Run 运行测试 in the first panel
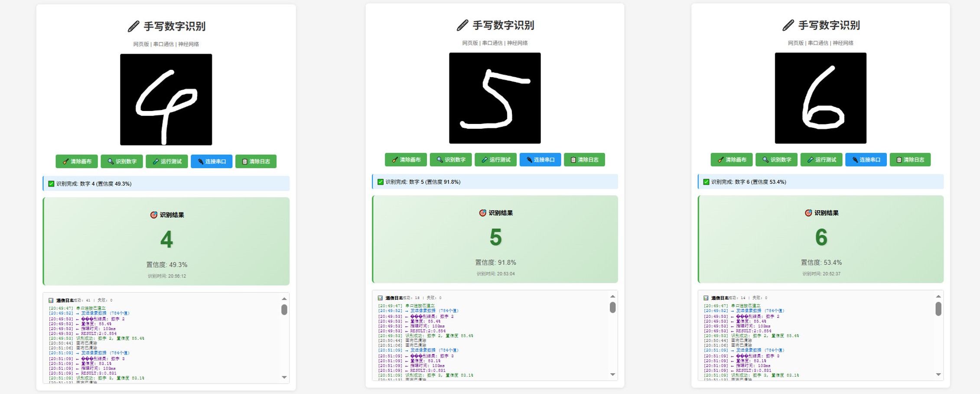This screenshot has height=394, width=980. [x=167, y=161]
